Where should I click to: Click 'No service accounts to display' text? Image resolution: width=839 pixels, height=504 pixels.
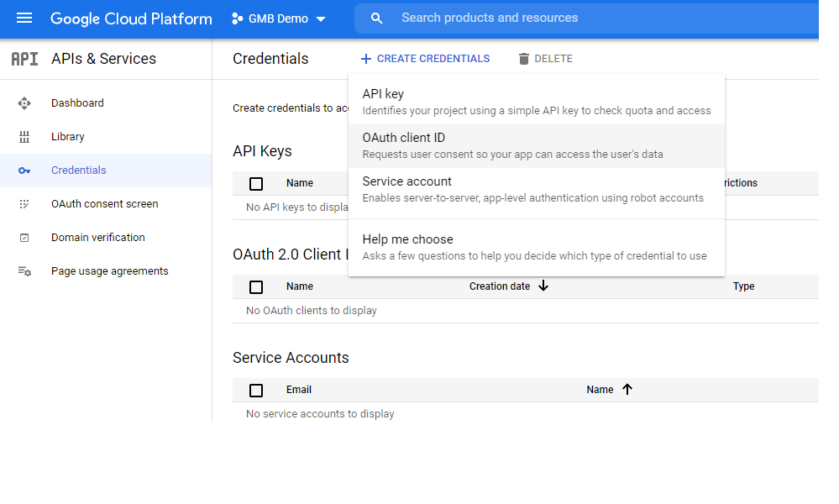pyautogui.click(x=320, y=414)
